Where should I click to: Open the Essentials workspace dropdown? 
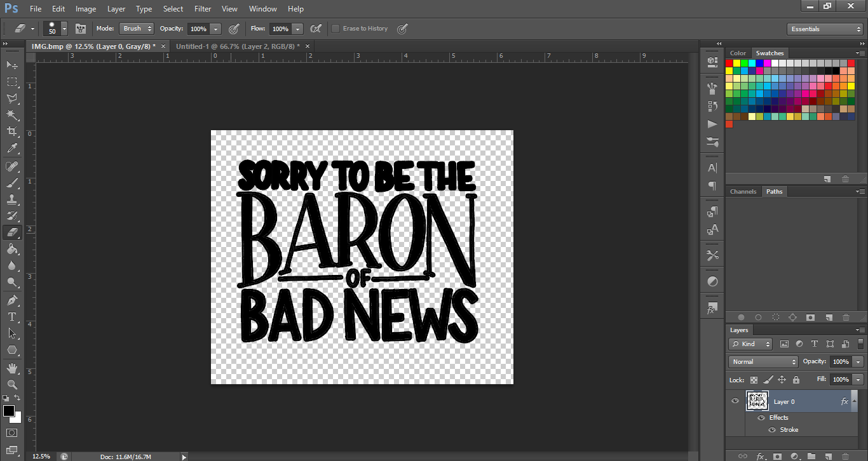click(825, 29)
